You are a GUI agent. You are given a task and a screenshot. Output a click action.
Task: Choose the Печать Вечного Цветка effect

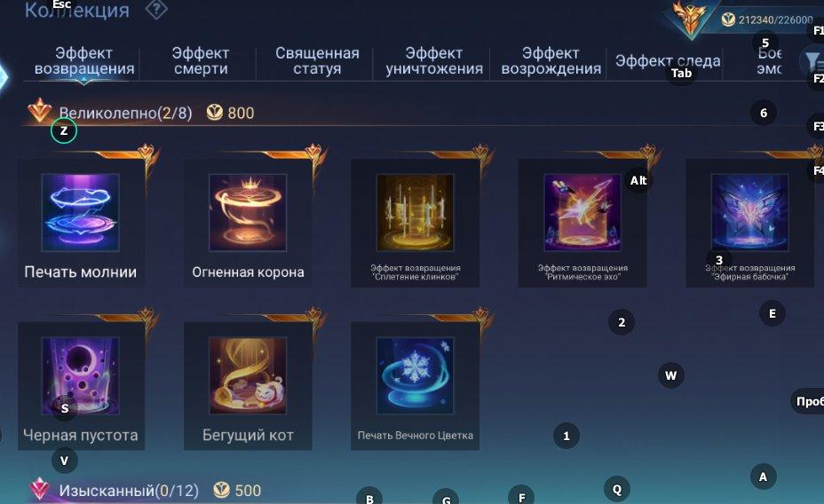pyautogui.click(x=416, y=376)
